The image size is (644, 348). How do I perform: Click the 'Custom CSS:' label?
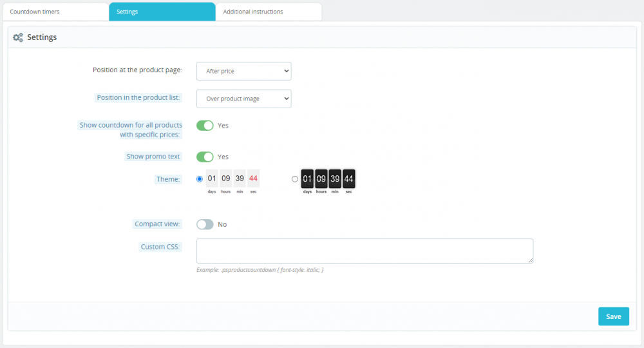click(x=160, y=247)
